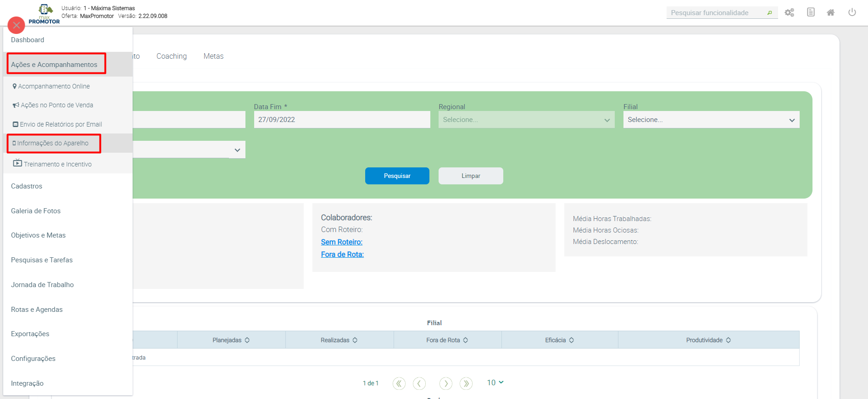Open the Fora de Rota link
This screenshot has height=399, width=868.
click(342, 255)
